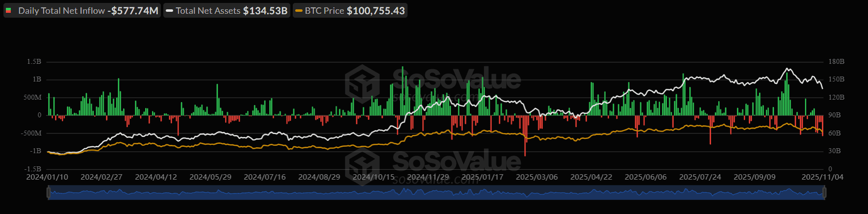Click the sosovalue.com watermark text at bottom
Image resolution: width=868 pixels, height=214 pixels.
pos(435,180)
